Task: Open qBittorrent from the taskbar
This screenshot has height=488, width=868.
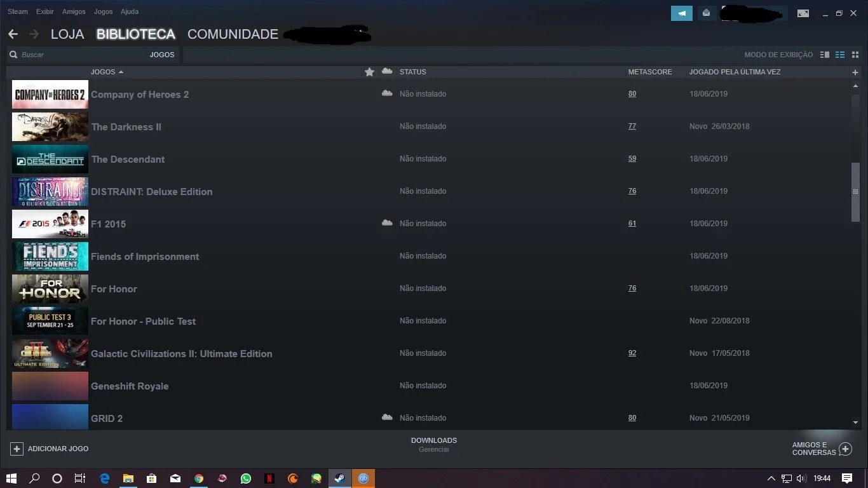Action: pyautogui.click(x=363, y=478)
